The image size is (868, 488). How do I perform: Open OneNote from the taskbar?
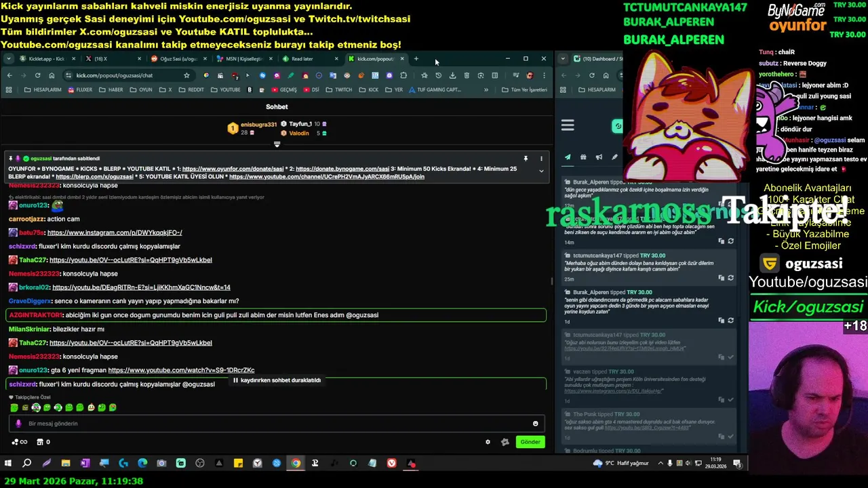pos(85,464)
